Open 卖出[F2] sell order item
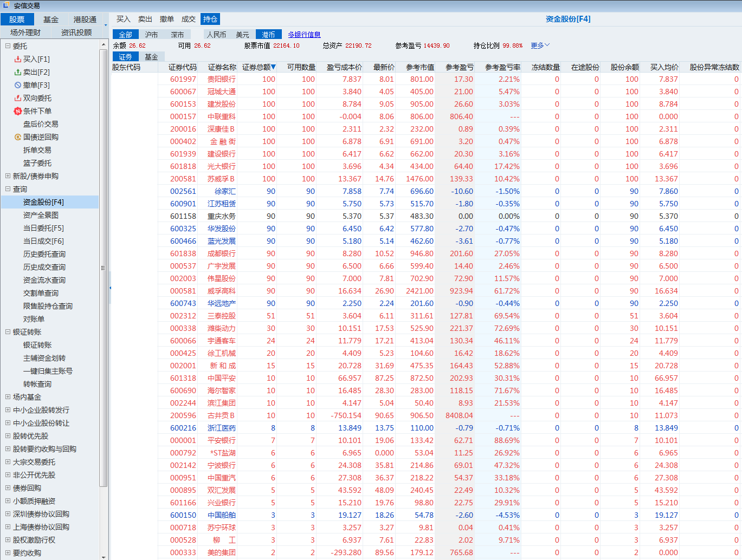The width and height of the screenshot is (742, 560). tap(36, 72)
